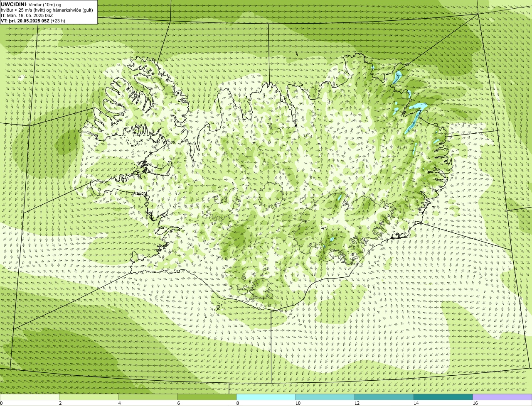
Task: Click the legend tick label "6"
Action: click(179, 403)
